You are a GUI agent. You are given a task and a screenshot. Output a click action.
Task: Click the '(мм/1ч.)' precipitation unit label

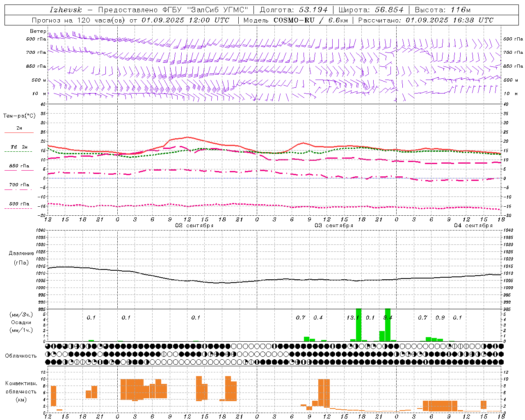[21, 330]
